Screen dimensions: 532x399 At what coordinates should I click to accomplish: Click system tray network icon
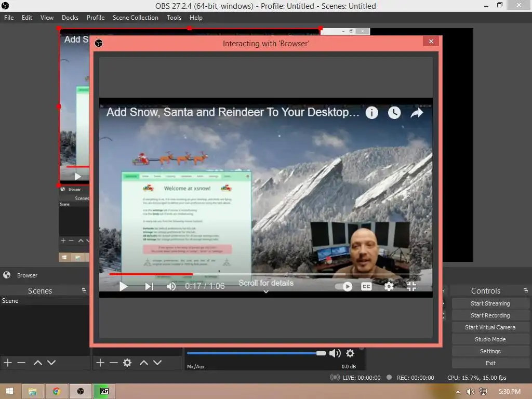coord(483,392)
